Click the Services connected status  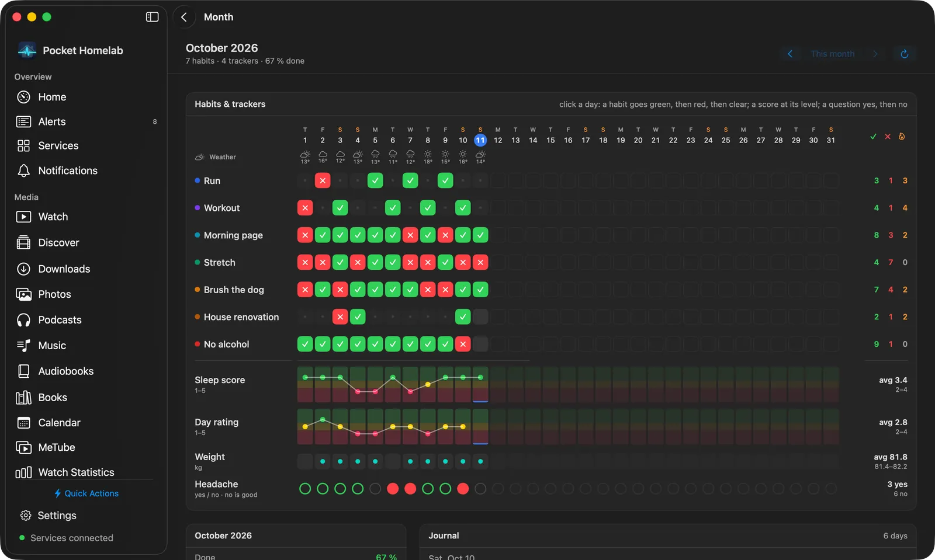[67, 538]
